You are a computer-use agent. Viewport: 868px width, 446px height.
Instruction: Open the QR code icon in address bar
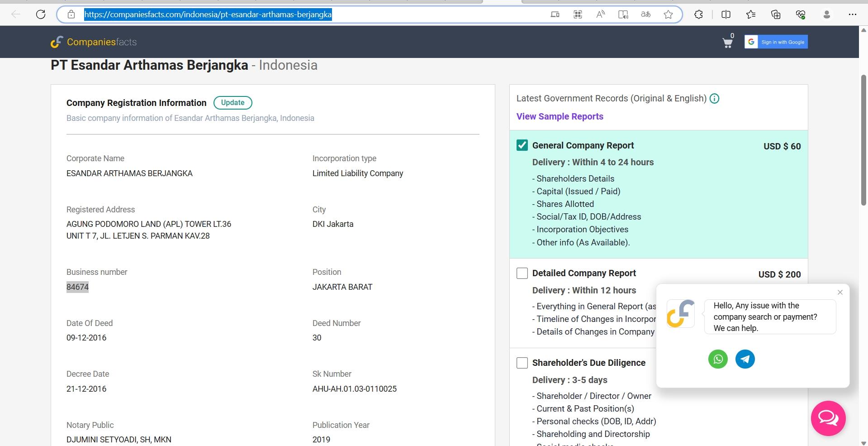(x=578, y=14)
